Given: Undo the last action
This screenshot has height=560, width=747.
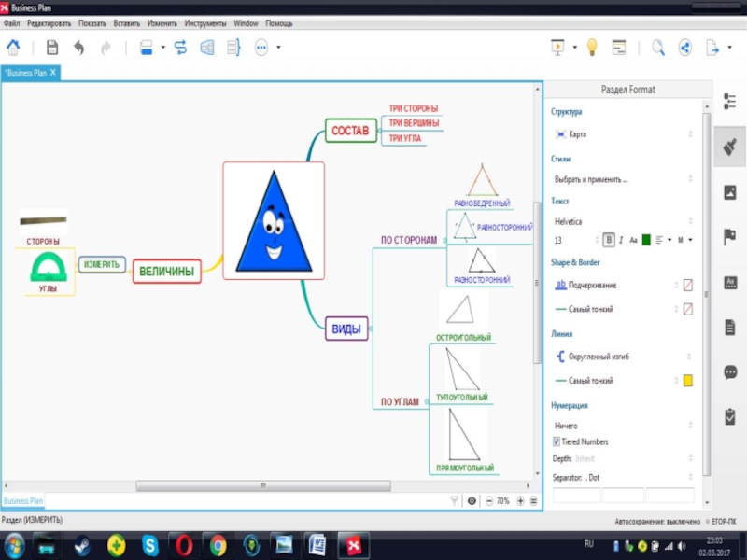Looking at the screenshot, I should 79,48.
